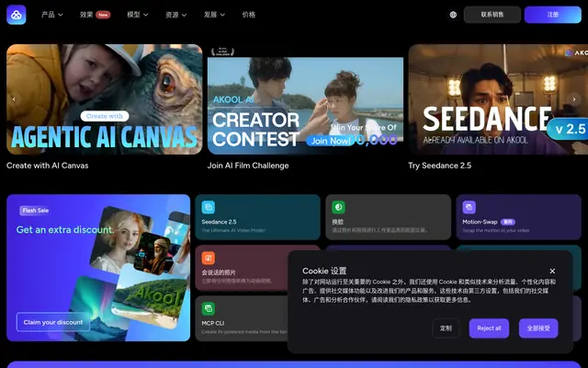Image resolution: width=588 pixels, height=368 pixels.
Task: Click the Cookie 设置 heading
Action: (x=324, y=271)
